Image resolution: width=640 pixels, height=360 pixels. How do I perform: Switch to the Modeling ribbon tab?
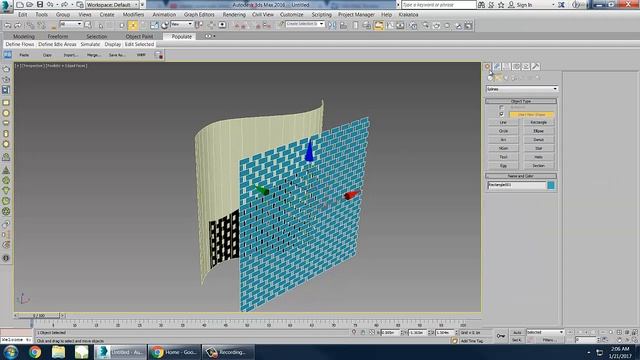coord(24,36)
